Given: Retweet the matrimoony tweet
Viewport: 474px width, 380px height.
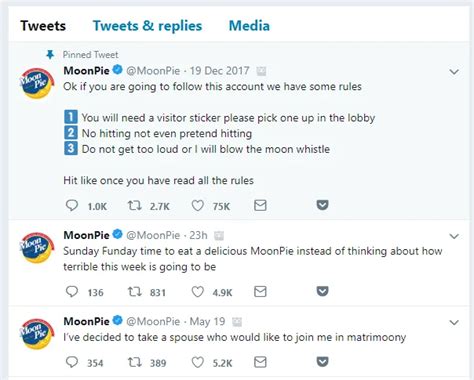Looking at the screenshot, I should click(x=135, y=362).
